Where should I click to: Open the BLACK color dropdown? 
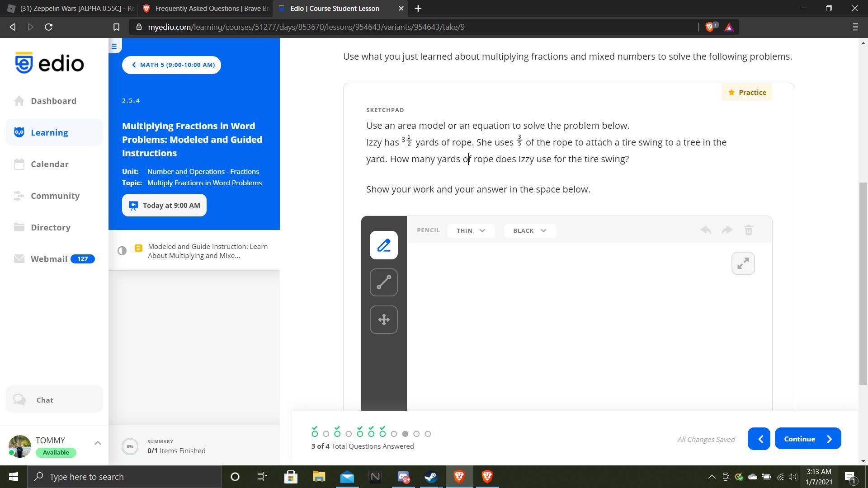coord(529,230)
